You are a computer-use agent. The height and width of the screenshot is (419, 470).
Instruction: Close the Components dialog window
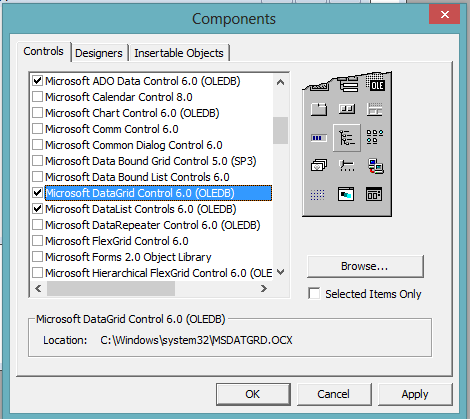(x=444, y=14)
